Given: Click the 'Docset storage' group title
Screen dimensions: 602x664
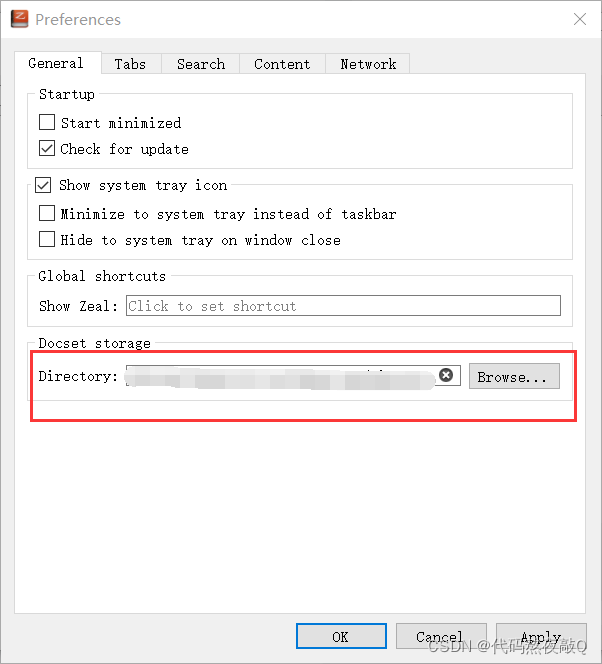Looking at the screenshot, I should coord(94,343).
